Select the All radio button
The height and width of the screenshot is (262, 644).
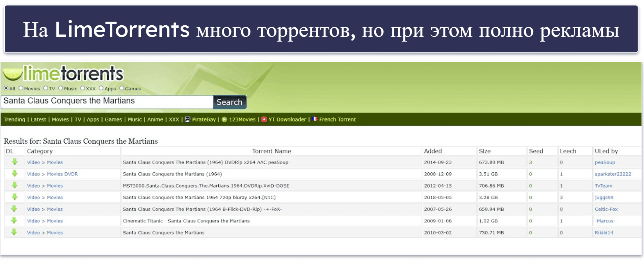(6, 88)
